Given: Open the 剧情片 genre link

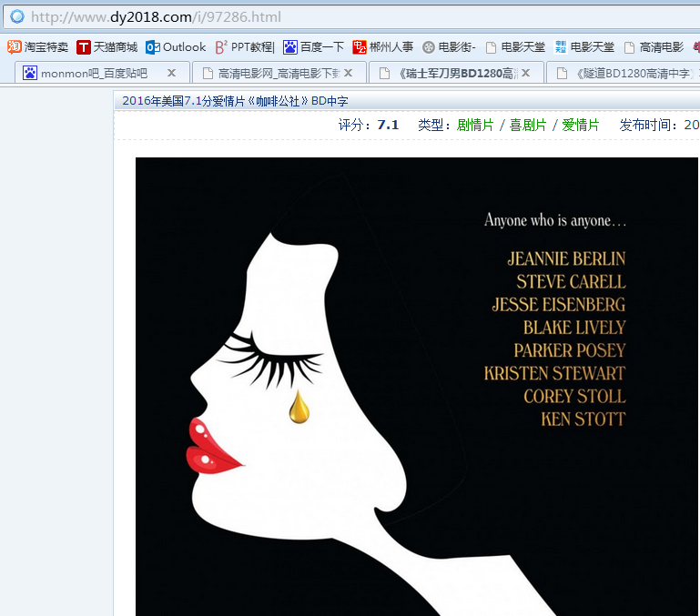Looking at the screenshot, I should [x=475, y=125].
